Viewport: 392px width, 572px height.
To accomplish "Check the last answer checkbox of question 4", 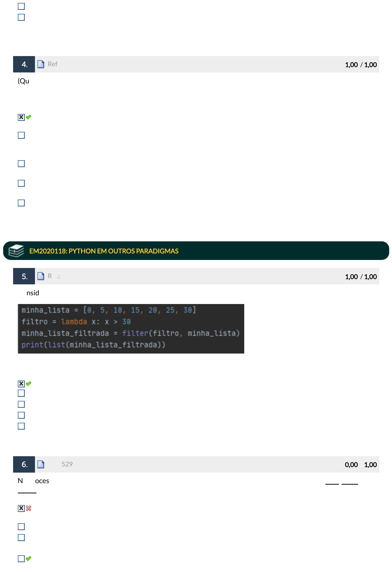I will [21, 203].
